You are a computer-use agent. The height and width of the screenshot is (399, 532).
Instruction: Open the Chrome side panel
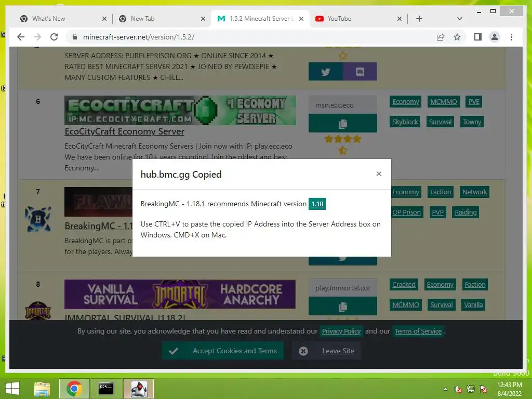(478, 37)
